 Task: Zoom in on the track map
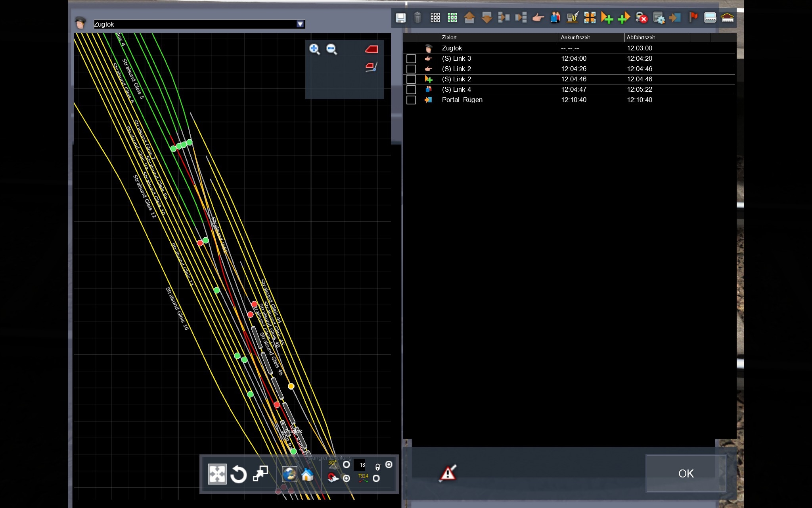[x=314, y=49]
